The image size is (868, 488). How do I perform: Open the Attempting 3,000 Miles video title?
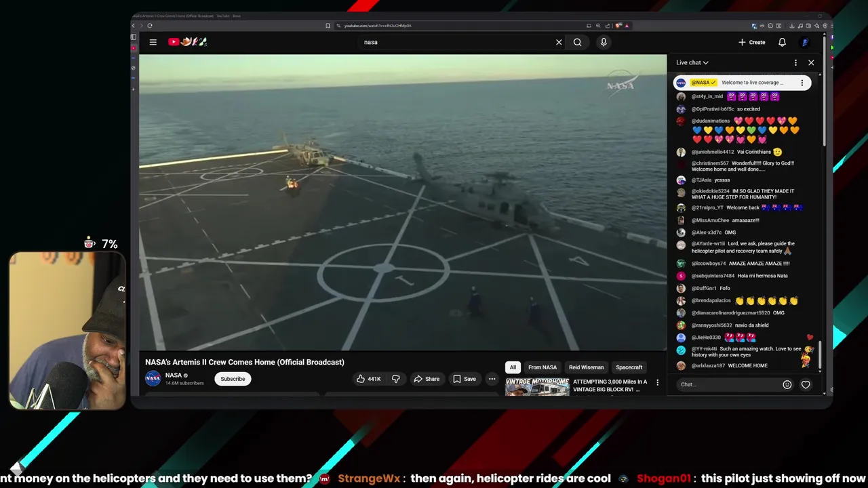[x=610, y=386]
